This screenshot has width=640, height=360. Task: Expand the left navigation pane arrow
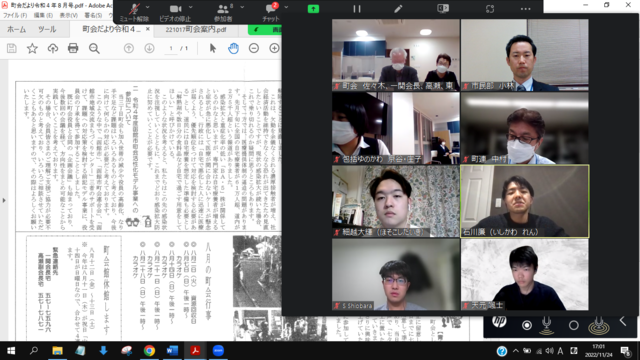4,200
